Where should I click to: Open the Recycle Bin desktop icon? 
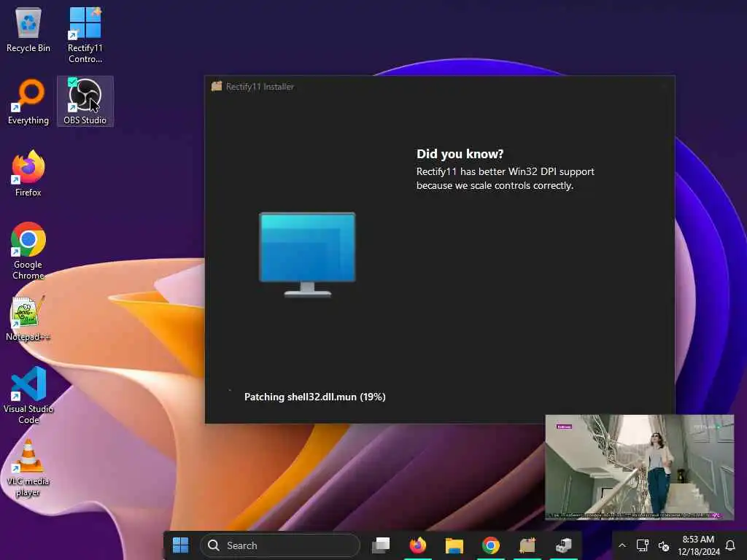pyautogui.click(x=28, y=29)
